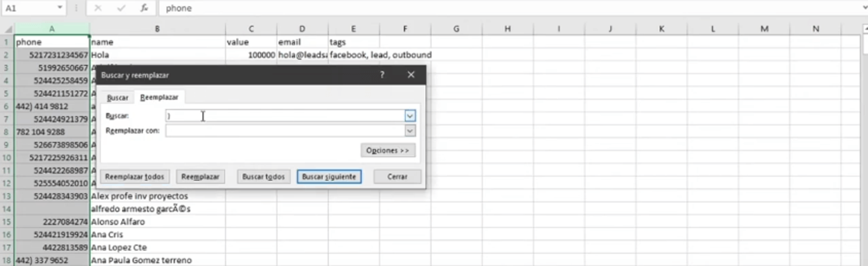Click cell 'Ana Cris'
Image resolution: width=868 pixels, height=266 pixels.
[x=157, y=235]
